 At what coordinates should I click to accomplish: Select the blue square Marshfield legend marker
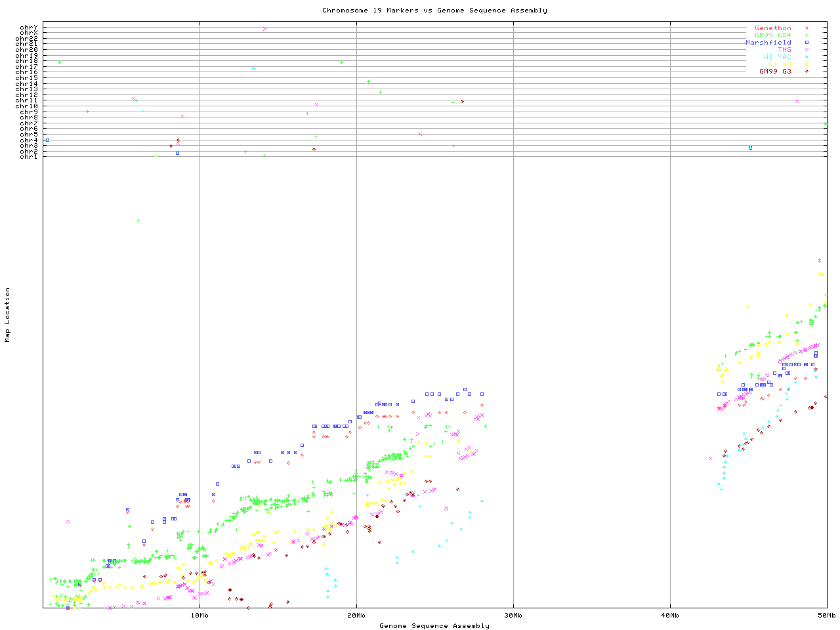pos(807,43)
